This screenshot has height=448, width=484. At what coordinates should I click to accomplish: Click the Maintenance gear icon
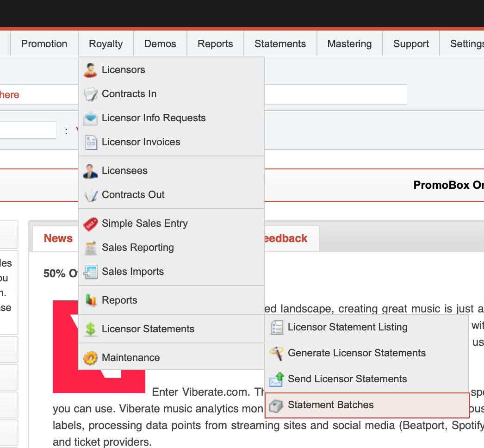(x=90, y=358)
